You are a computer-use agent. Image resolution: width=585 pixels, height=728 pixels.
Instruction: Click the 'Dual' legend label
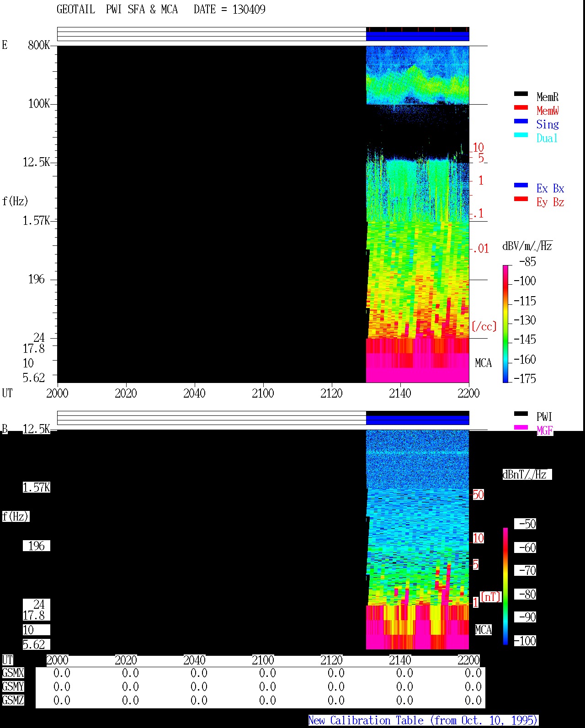547,138
